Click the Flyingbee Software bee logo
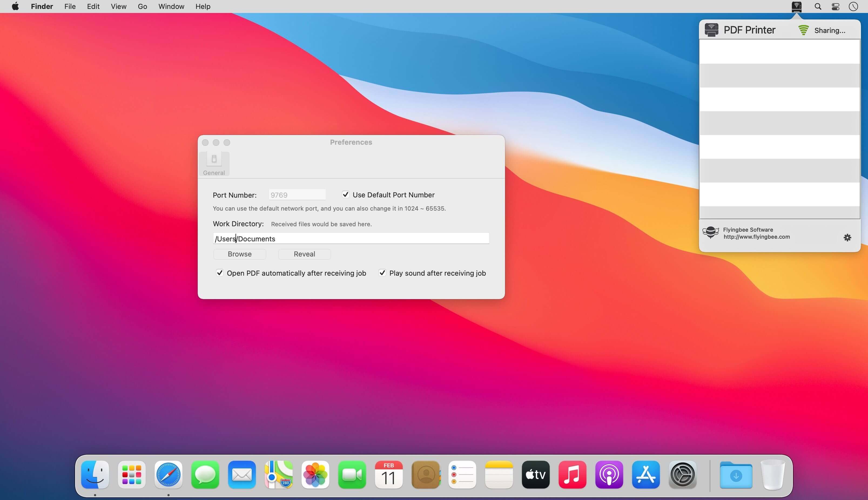This screenshot has height=500, width=868. click(x=710, y=233)
